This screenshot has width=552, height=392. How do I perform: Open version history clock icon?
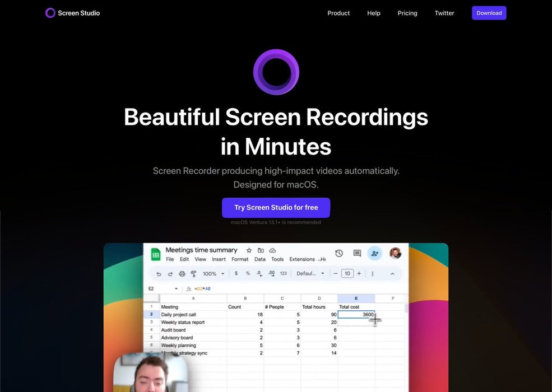(339, 254)
